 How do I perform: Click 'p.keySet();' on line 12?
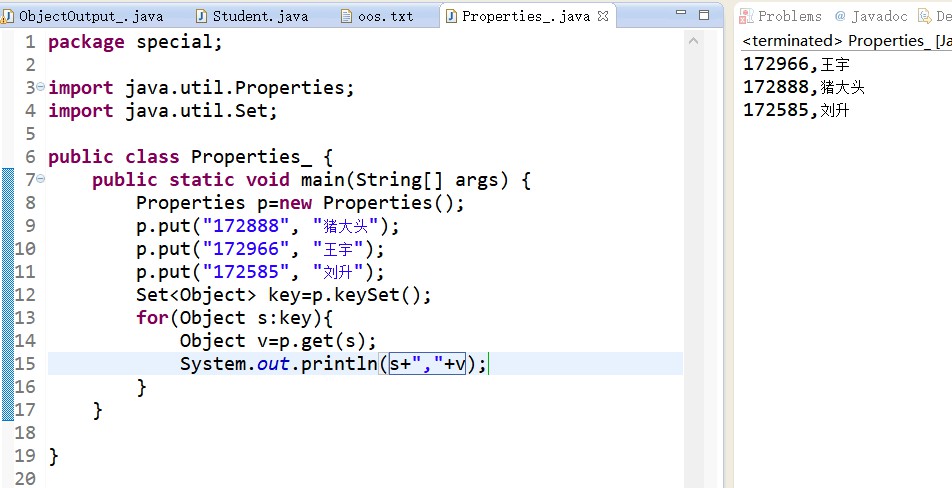pos(372,295)
